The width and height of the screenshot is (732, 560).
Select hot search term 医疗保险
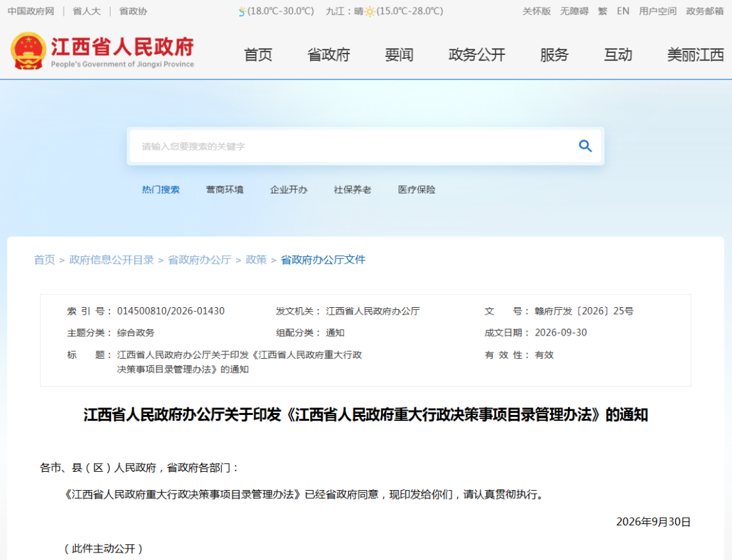coord(416,190)
